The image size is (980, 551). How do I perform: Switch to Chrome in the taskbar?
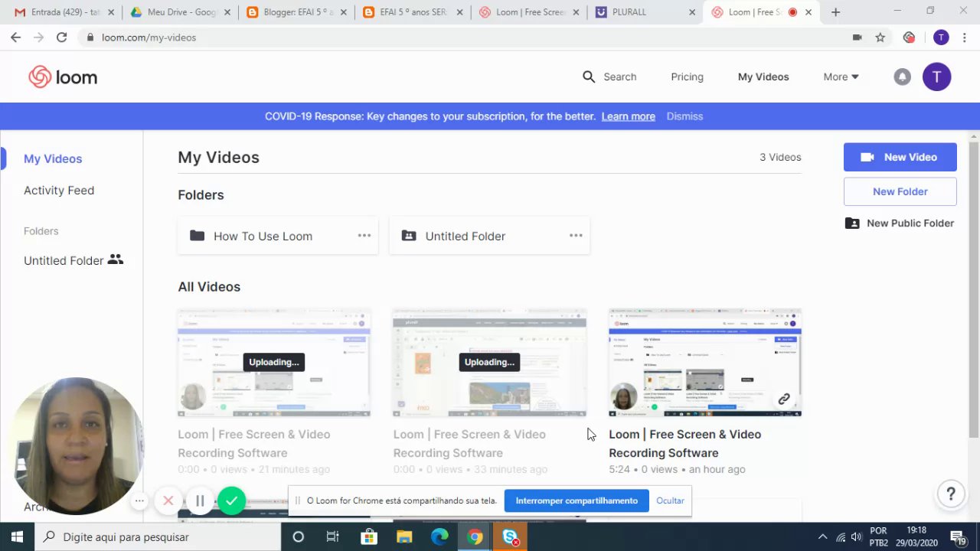(x=475, y=536)
